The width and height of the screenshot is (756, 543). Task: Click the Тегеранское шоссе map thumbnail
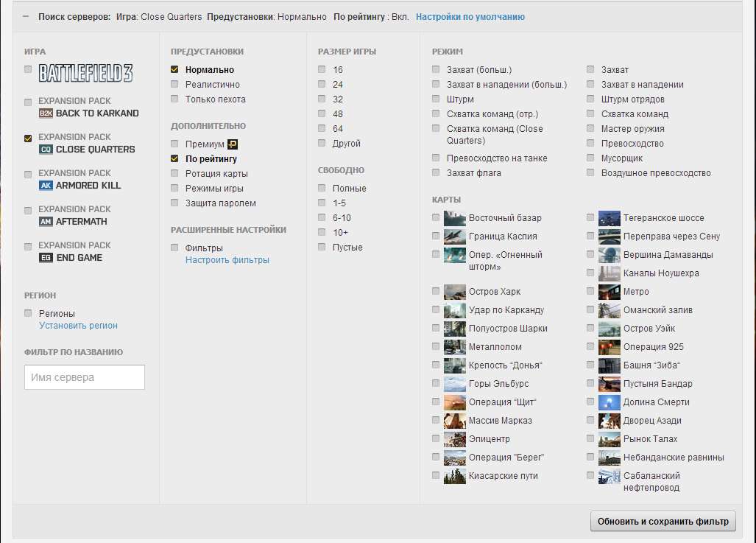coord(609,218)
